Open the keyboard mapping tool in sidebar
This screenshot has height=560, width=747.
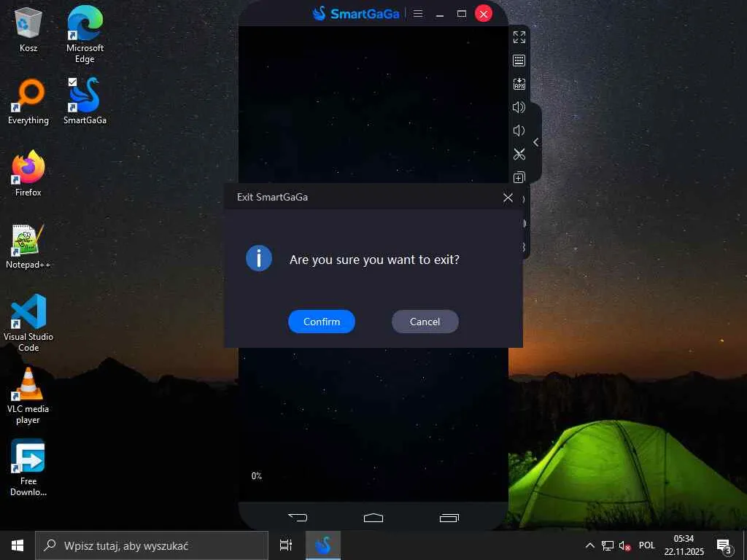tap(519, 61)
